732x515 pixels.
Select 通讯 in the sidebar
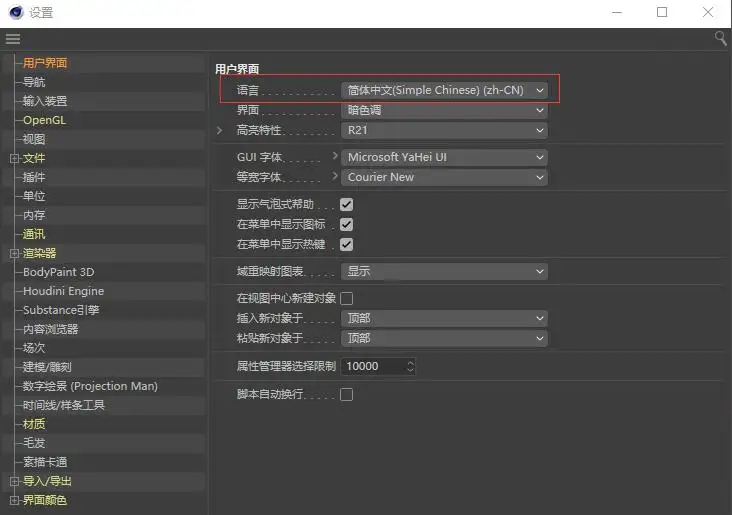[x=34, y=234]
